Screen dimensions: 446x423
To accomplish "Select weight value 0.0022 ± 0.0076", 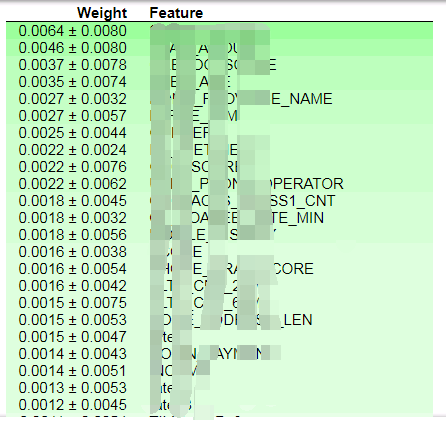I will (x=73, y=167).
